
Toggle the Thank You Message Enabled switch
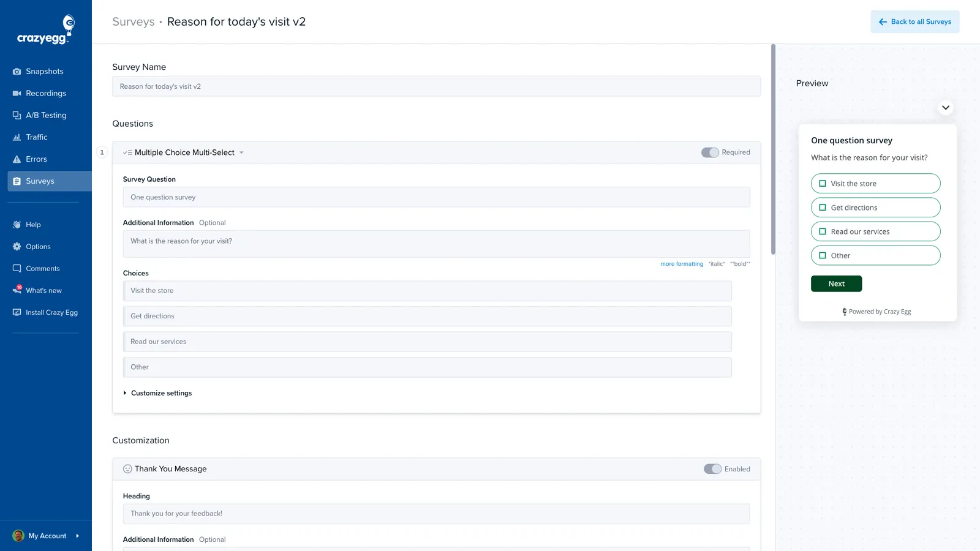(712, 469)
